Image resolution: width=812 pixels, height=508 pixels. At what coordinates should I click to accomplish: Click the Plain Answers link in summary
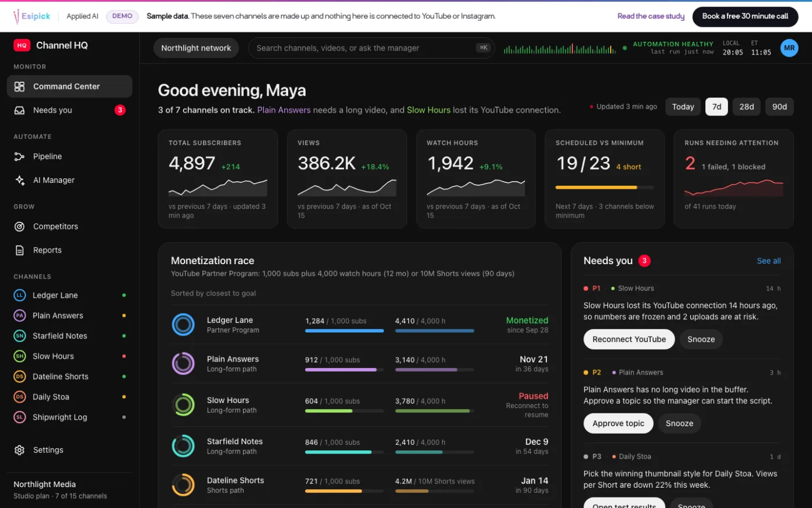[284, 110]
